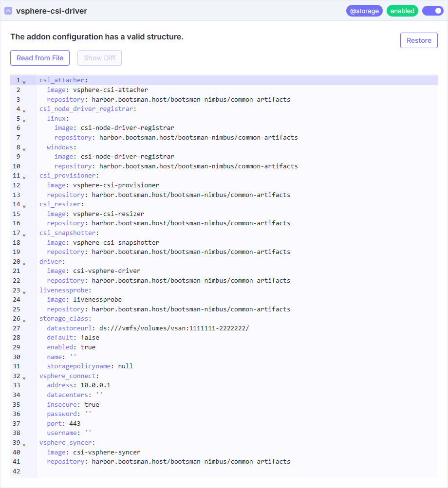This screenshot has width=448, height=488.
Task: Fold the vsphere_connect block at line 32
Action: (x=24, y=378)
